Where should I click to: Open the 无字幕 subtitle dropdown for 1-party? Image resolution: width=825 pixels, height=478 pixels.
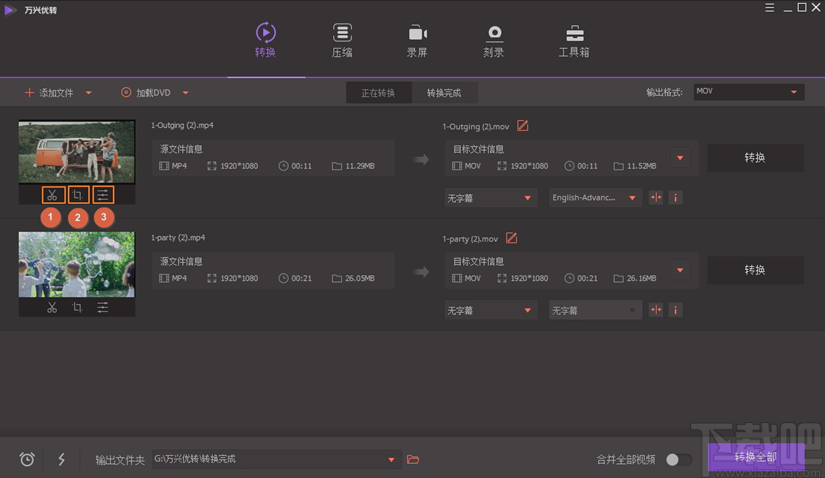[x=490, y=311]
